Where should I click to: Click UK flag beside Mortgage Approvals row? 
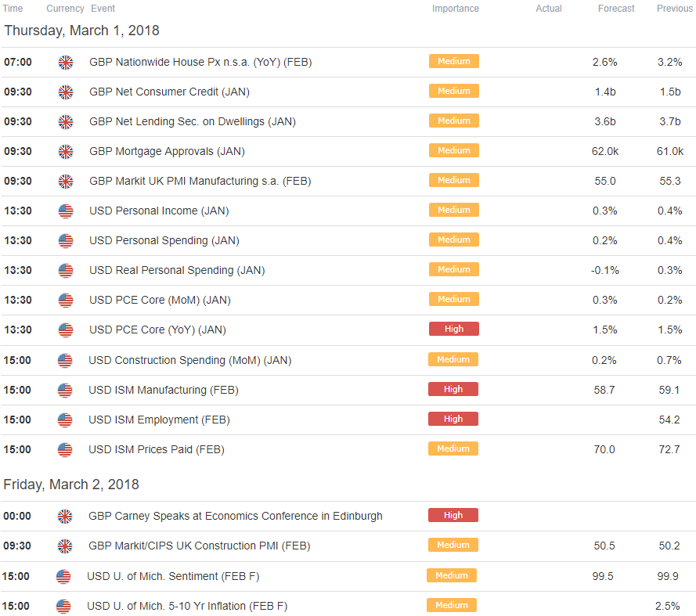[x=66, y=152]
